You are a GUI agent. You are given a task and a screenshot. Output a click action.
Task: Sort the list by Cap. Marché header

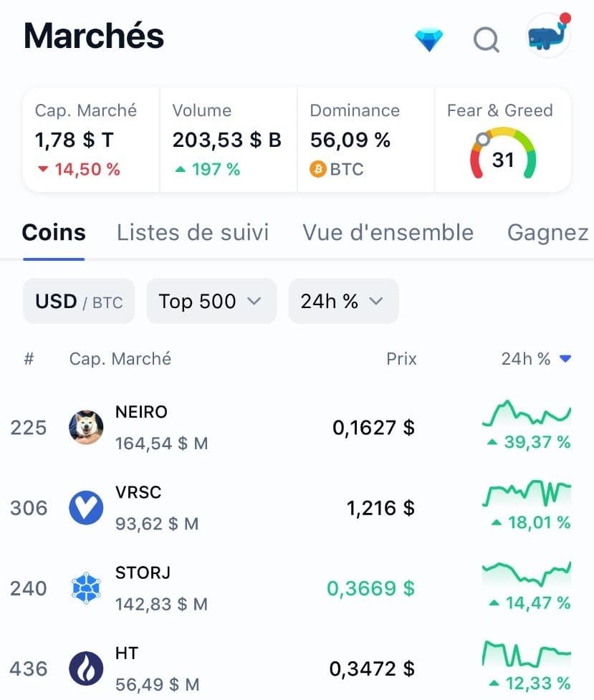pyautogui.click(x=120, y=358)
